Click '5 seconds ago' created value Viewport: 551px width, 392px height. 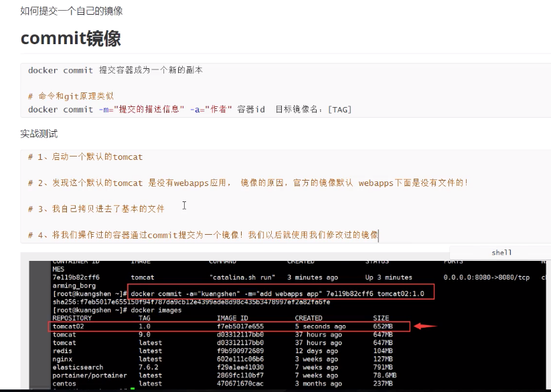320,326
